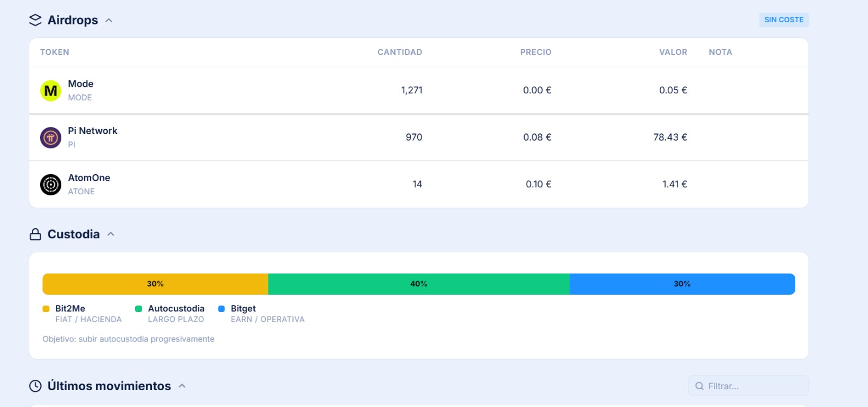Image resolution: width=868 pixels, height=407 pixels.
Task: Click the AtomOne value 1.41 €
Action: pos(675,184)
